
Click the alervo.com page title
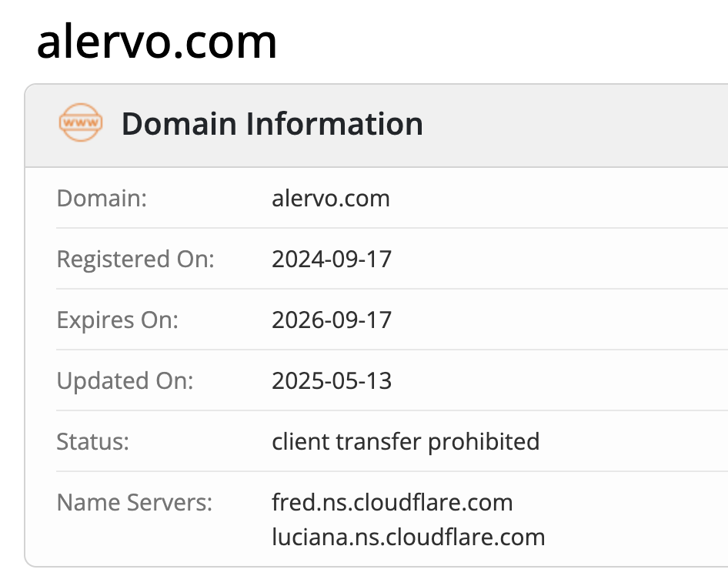click(157, 42)
